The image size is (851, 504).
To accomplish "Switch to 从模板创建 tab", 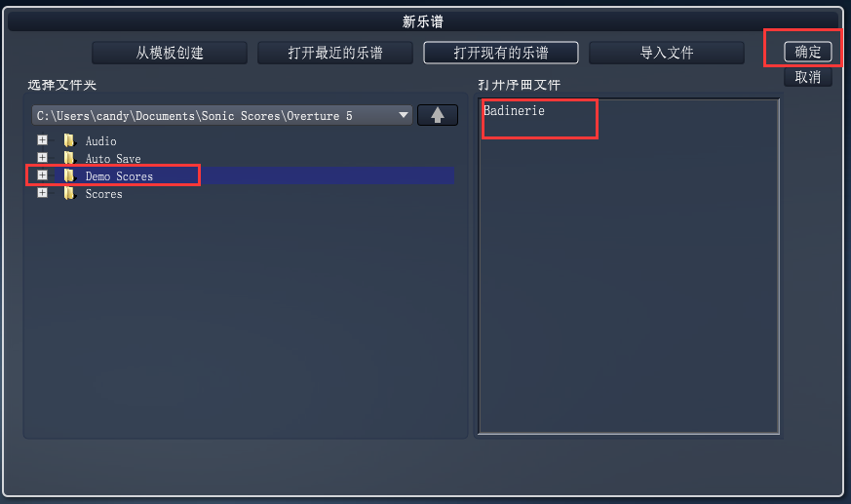I will point(170,53).
